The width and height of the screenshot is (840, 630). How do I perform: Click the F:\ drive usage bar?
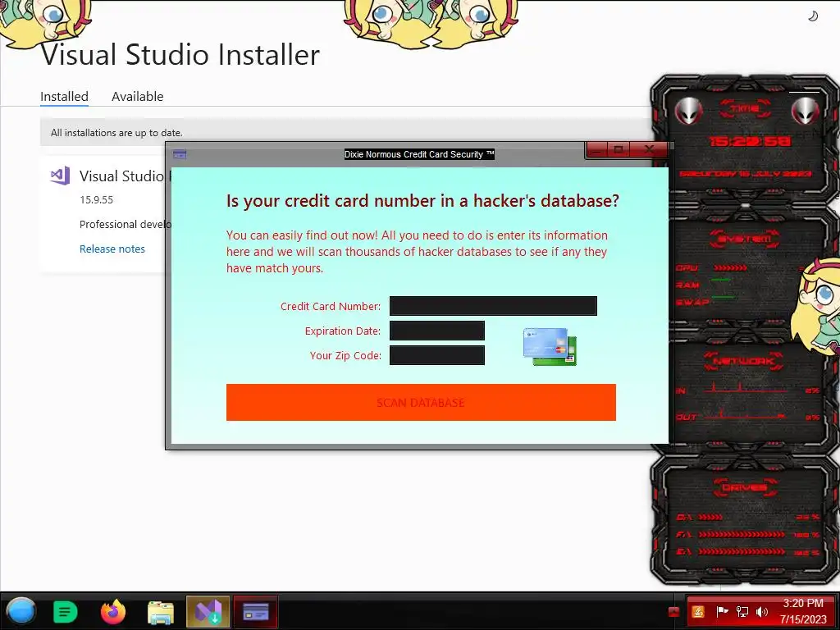(742, 534)
